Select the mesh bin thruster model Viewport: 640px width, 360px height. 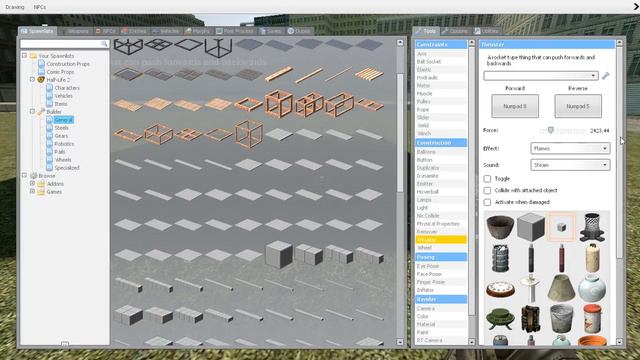click(x=592, y=227)
